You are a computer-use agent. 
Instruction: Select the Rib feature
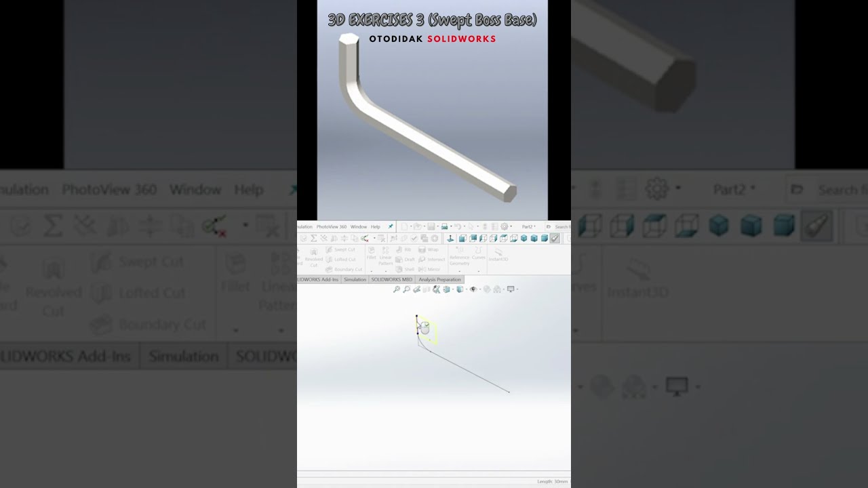point(403,249)
